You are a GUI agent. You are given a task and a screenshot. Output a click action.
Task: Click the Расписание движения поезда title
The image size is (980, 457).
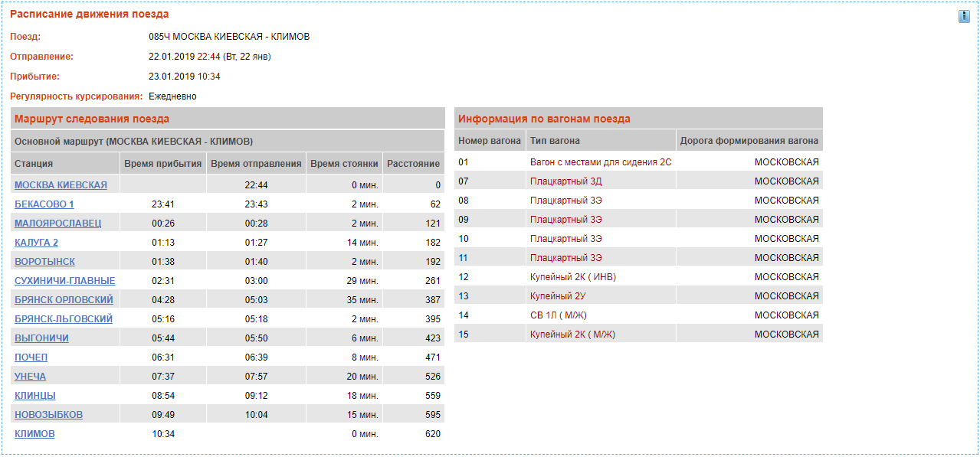[90, 14]
